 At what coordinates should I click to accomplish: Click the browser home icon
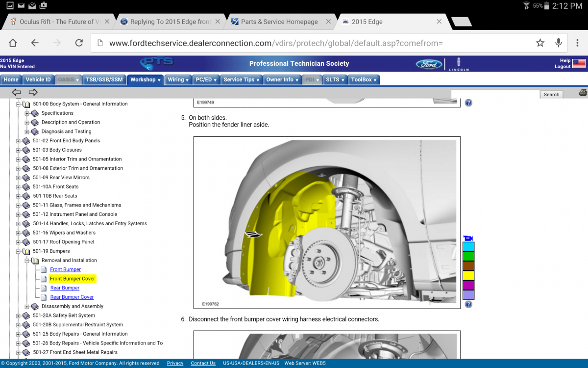(13, 43)
